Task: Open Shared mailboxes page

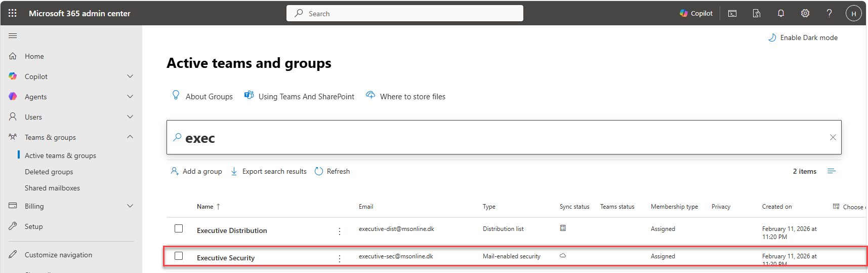Action: point(52,188)
